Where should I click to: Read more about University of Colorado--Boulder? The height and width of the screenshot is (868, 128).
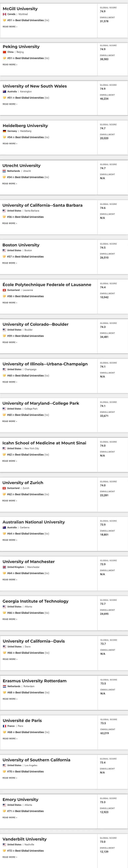(x=10, y=342)
